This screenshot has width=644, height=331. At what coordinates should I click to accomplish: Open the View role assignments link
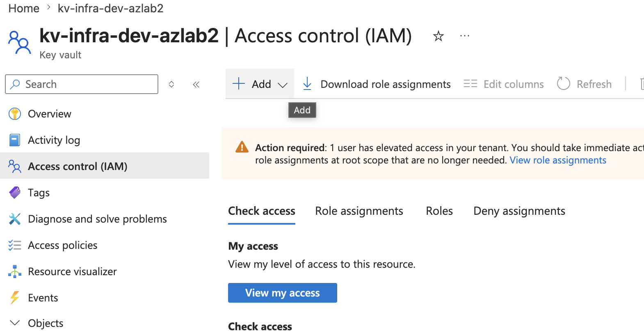(x=558, y=160)
